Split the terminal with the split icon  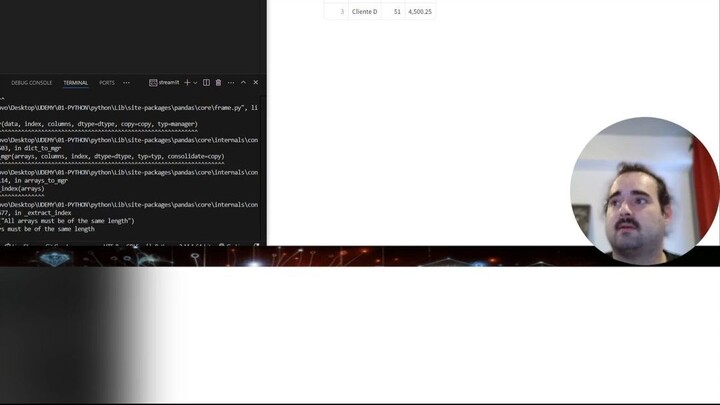[206, 83]
